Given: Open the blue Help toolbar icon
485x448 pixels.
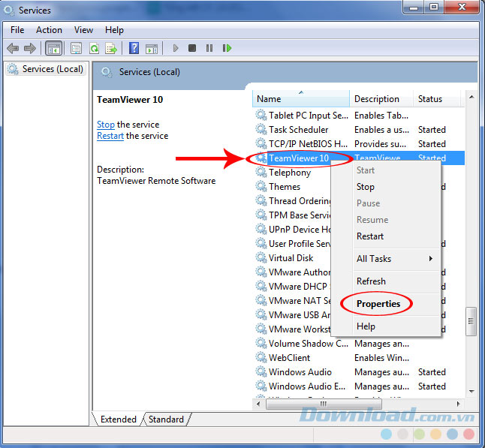Looking at the screenshot, I should pyautogui.click(x=134, y=48).
